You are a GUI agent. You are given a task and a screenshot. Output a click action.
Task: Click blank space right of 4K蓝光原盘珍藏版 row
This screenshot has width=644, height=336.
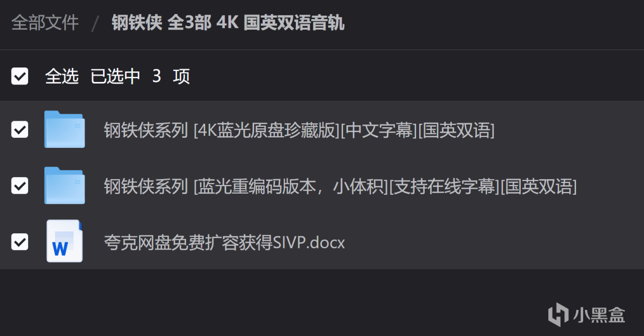point(569,130)
